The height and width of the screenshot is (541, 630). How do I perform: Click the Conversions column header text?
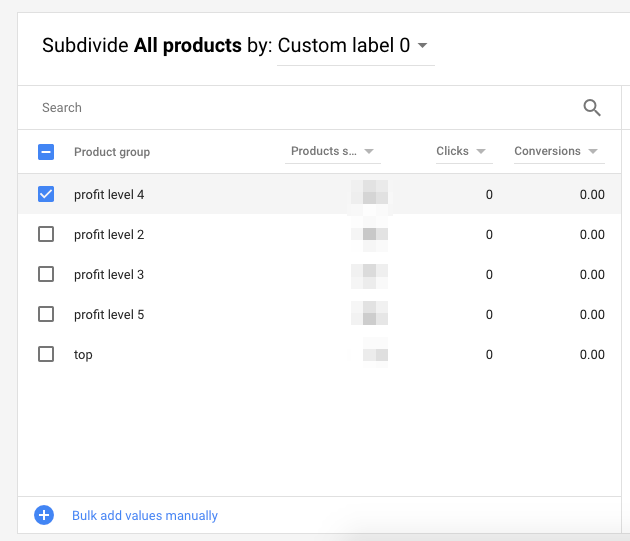click(x=547, y=152)
